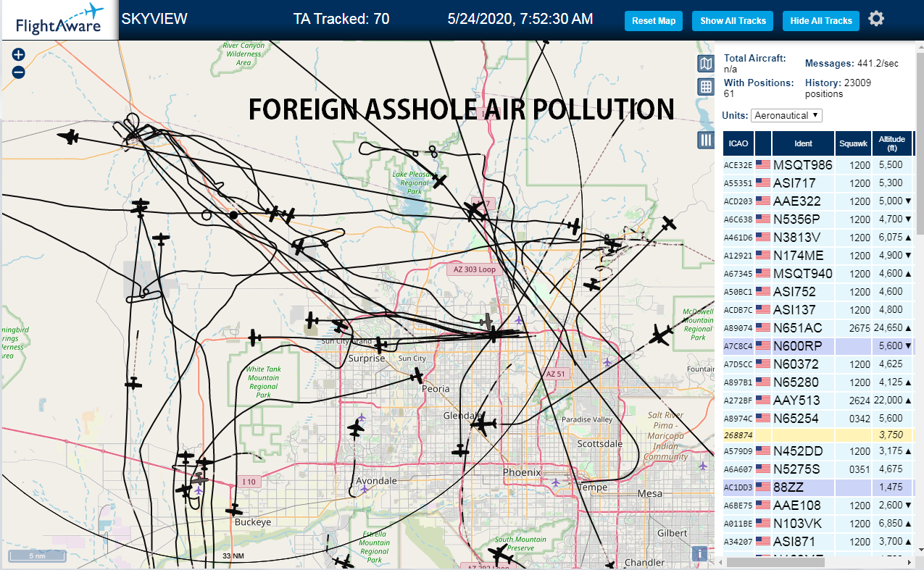Image resolution: width=924 pixels, height=570 pixels.
Task: Click Show All Tracks
Action: point(733,21)
